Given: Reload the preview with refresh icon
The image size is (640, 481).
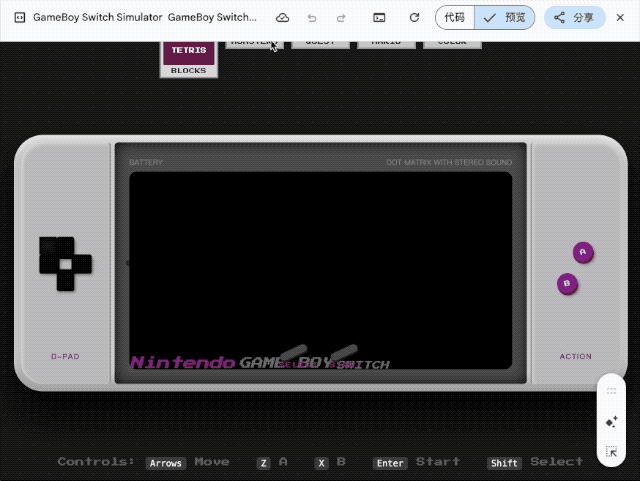Looking at the screenshot, I should pyautogui.click(x=414, y=18).
